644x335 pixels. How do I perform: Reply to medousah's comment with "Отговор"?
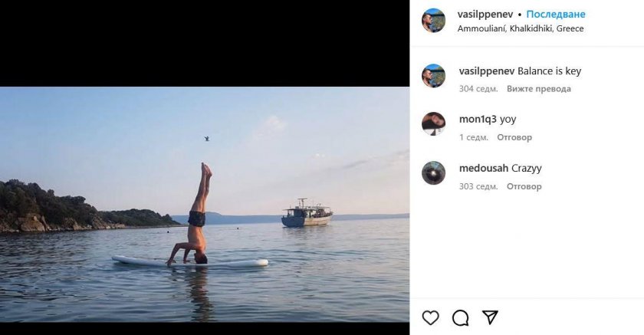click(524, 186)
